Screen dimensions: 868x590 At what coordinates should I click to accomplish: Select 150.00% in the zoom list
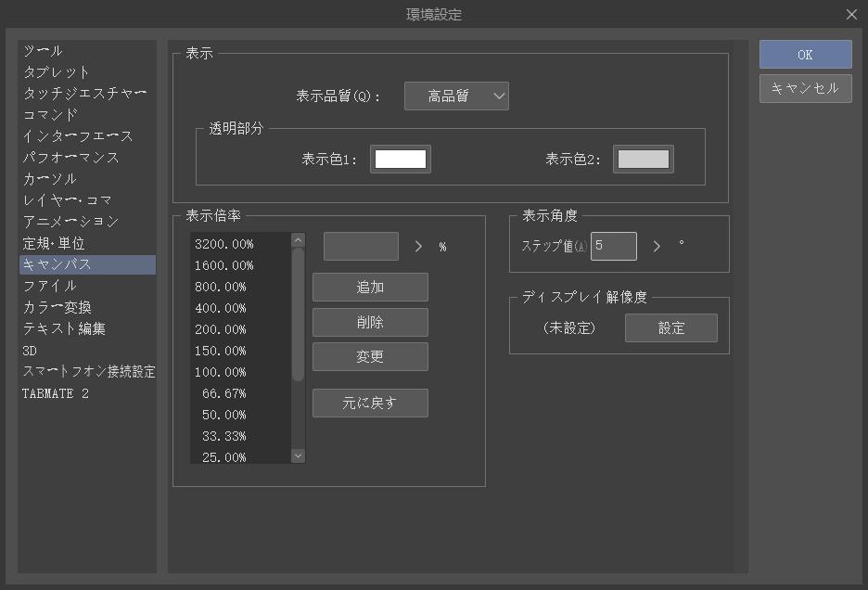240,351
